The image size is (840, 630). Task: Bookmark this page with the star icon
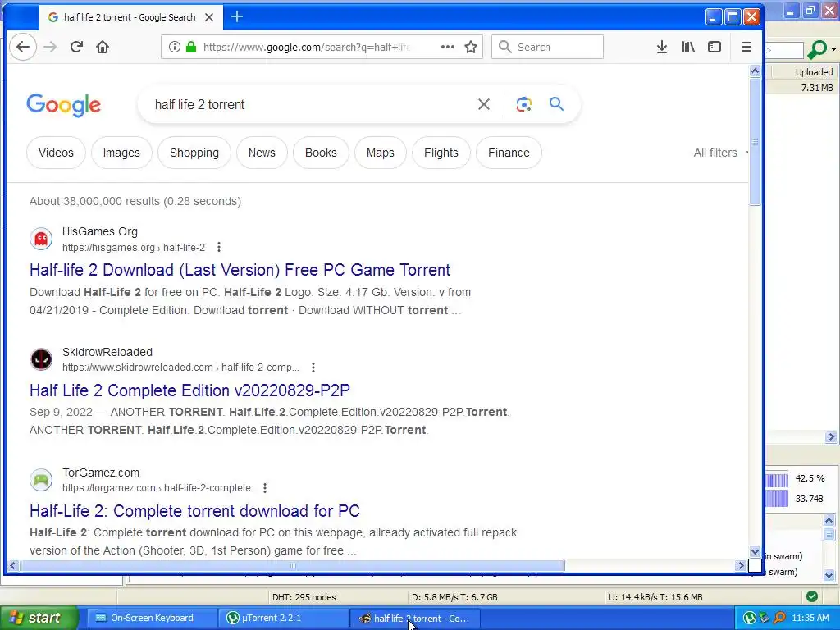(471, 47)
